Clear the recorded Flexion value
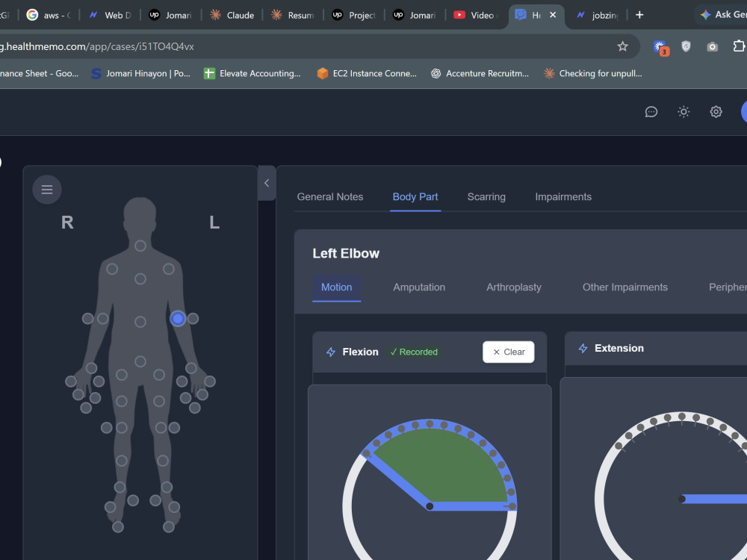 click(x=508, y=352)
